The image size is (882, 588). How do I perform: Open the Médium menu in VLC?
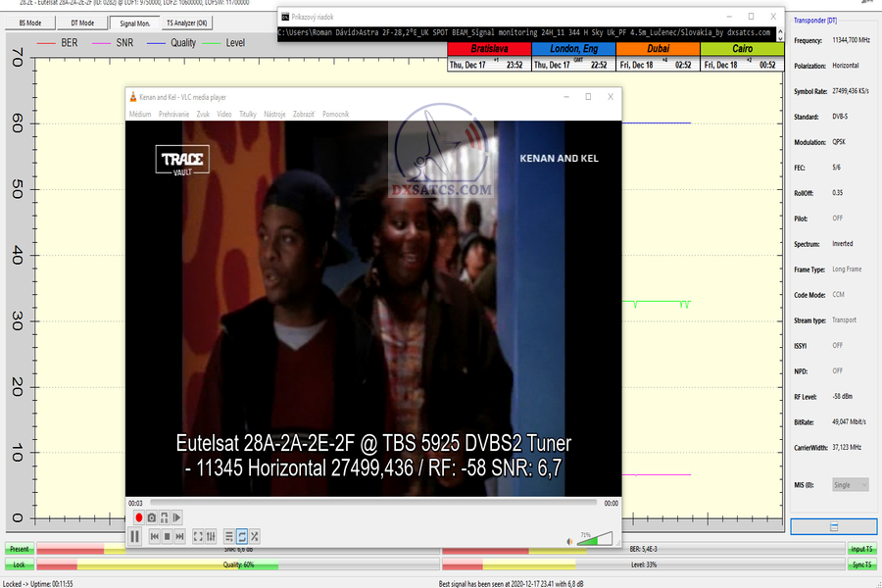click(140, 115)
